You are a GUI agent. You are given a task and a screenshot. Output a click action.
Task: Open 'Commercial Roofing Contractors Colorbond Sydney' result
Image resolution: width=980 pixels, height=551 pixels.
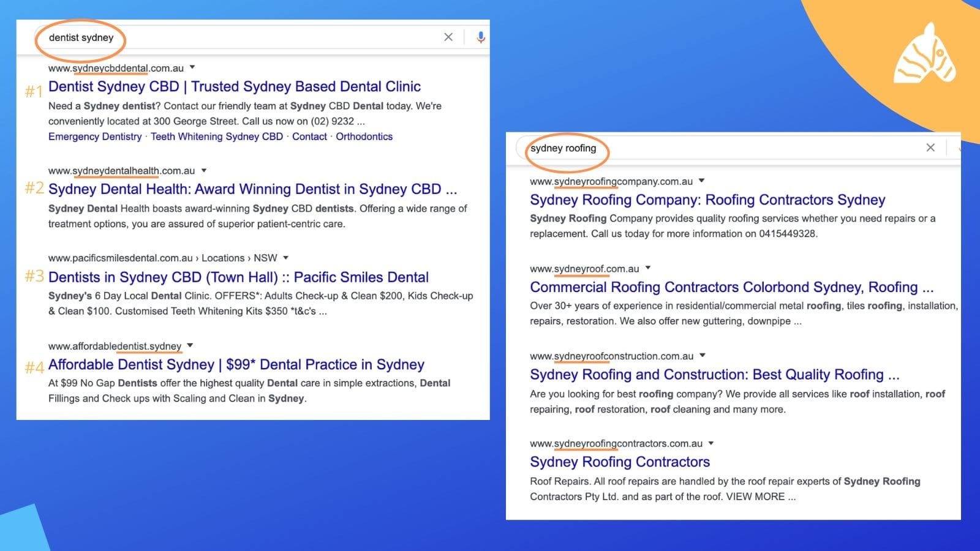pos(731,287)
